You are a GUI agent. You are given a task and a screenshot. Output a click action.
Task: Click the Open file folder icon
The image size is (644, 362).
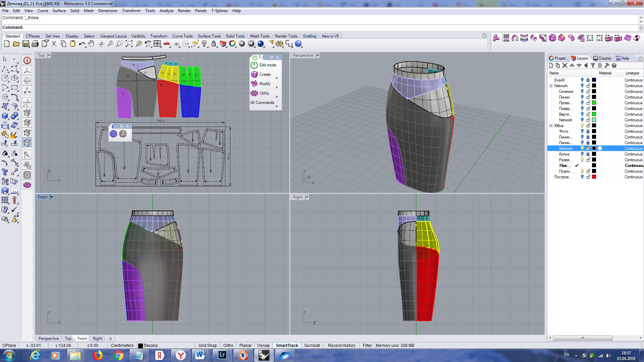point(16,44)
